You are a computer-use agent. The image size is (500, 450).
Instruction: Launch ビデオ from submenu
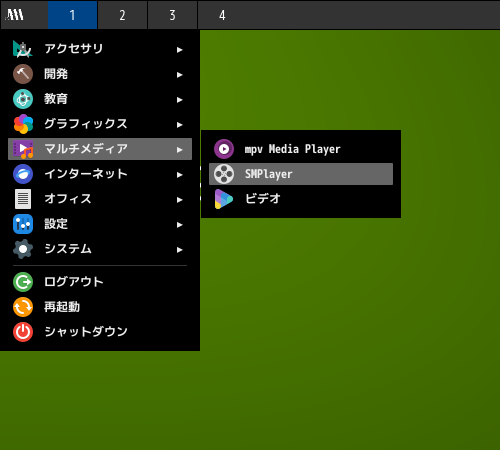[x=301, y=199]
